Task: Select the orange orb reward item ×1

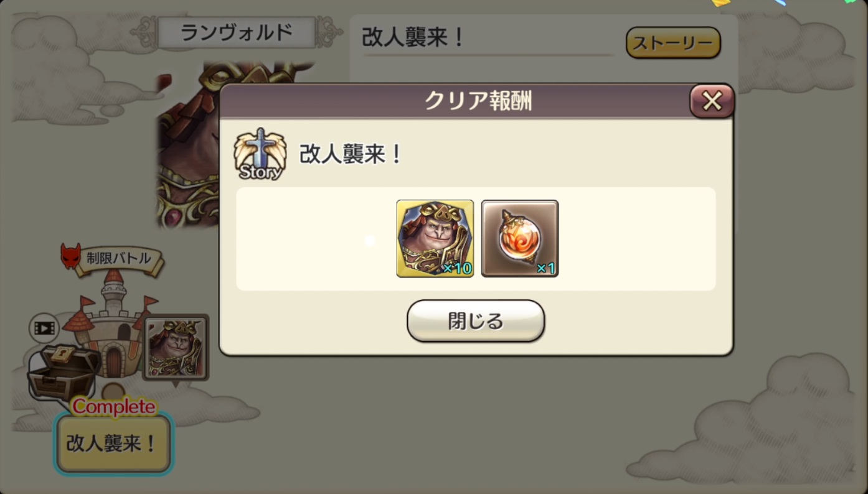Action: [520, 238]
